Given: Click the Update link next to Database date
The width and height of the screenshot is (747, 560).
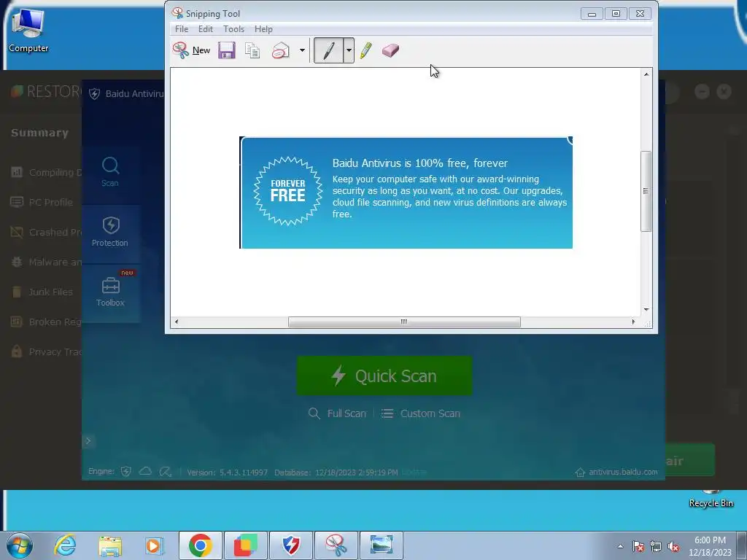Looking at the screenshot, I should pyautogui.click(x=414, y=472).
